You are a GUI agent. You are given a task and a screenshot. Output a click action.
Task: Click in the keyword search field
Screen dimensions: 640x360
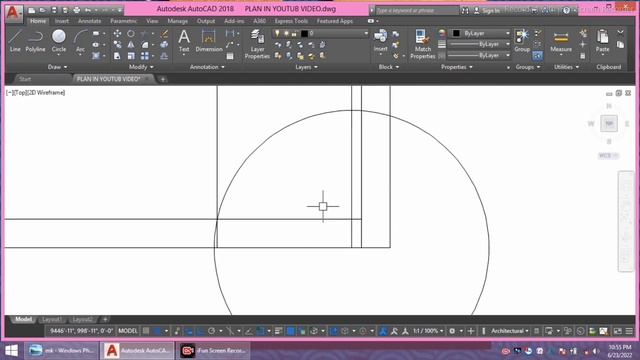(416, 11)
